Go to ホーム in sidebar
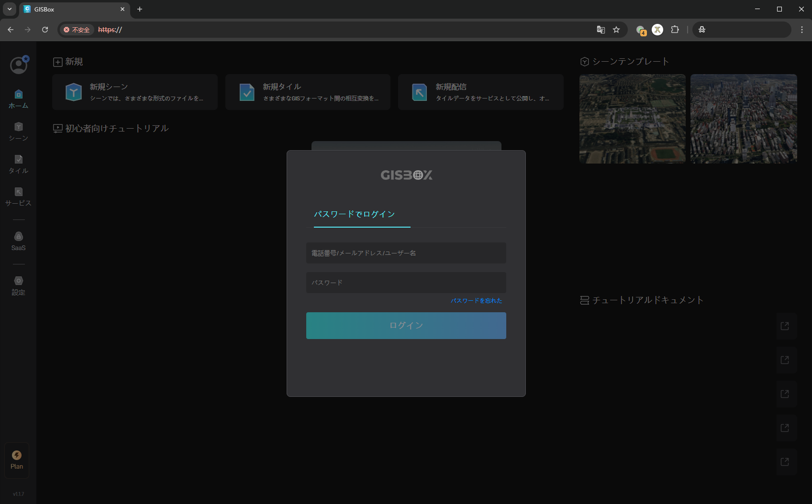The height and width of the screenshot is (504, 812). coord(18,99)
